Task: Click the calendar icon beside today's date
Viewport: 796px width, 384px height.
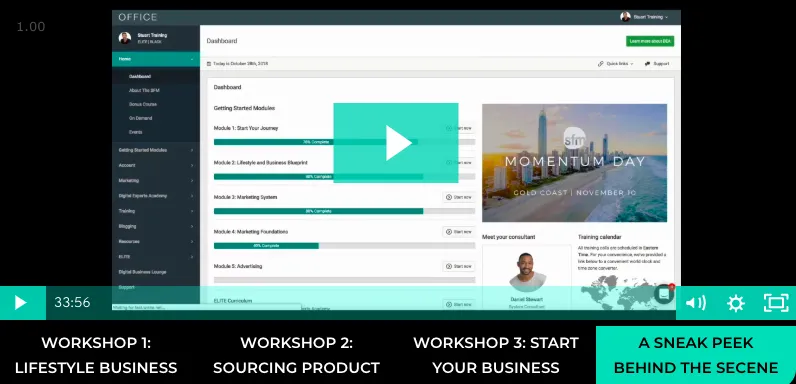Action: (209, 64)
